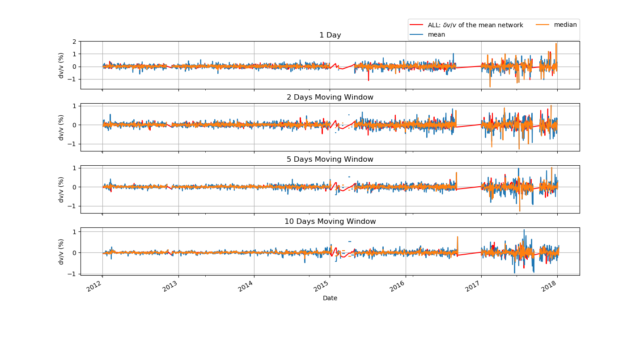Click the orange median line swatch in legend

pos(543,25)
